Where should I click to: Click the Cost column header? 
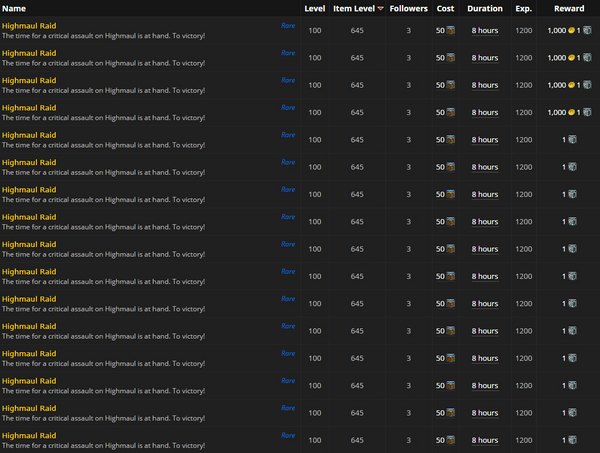(445, 8)
